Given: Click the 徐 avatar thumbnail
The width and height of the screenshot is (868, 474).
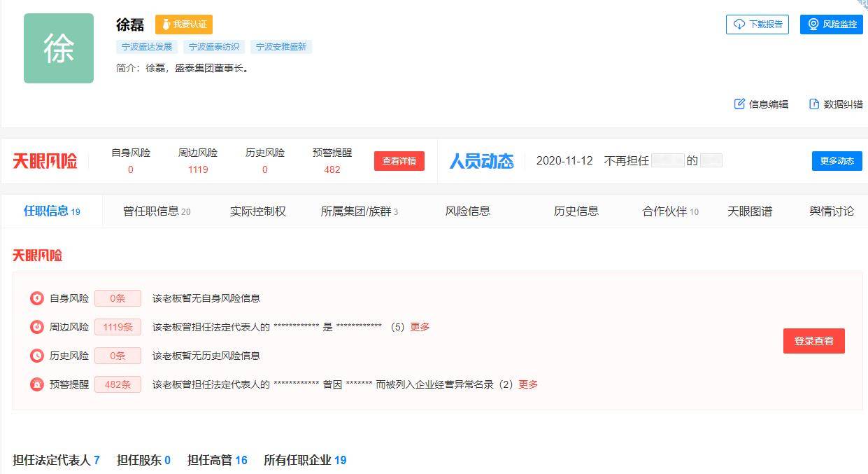Looking at the screenshot, I should tap(58, 48).
